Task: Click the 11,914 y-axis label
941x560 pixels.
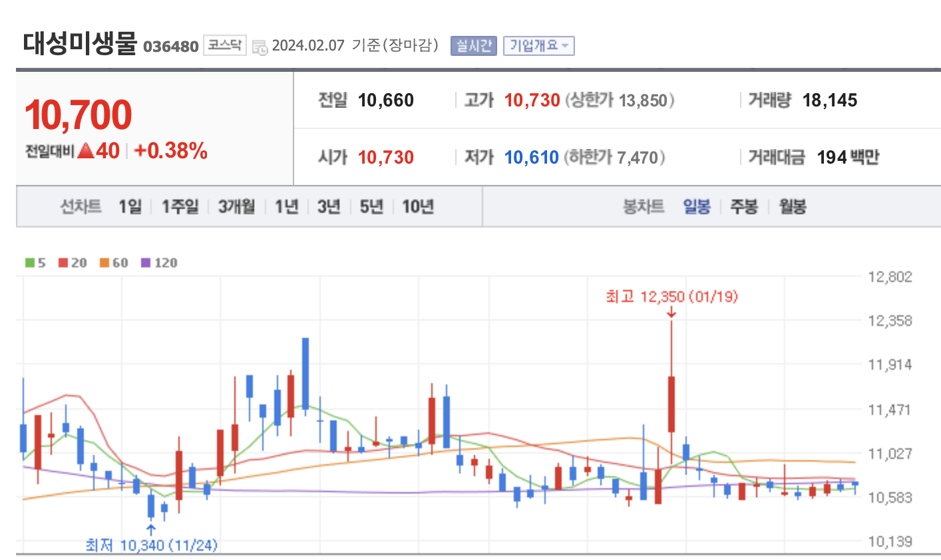Action: coord(890,364)
